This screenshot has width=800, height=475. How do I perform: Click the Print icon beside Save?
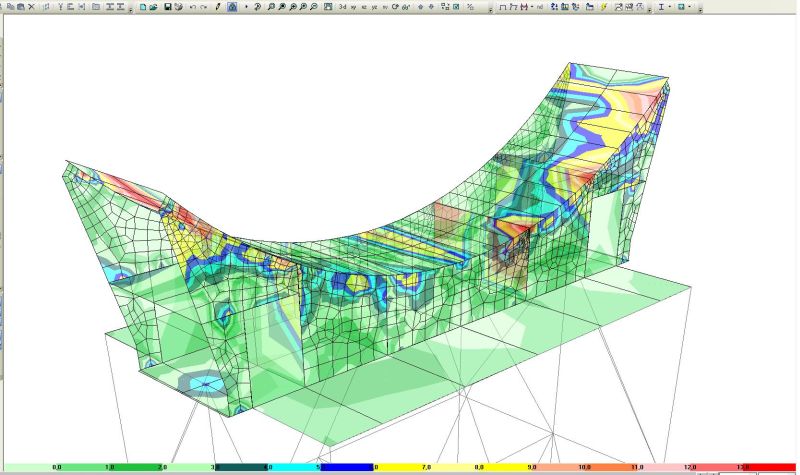click(178, 6)
